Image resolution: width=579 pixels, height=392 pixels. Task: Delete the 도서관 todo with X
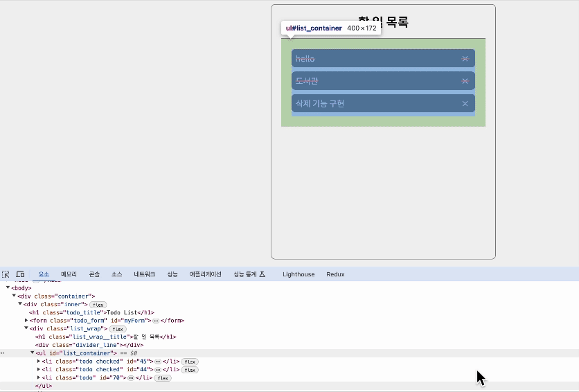point(465,81)
